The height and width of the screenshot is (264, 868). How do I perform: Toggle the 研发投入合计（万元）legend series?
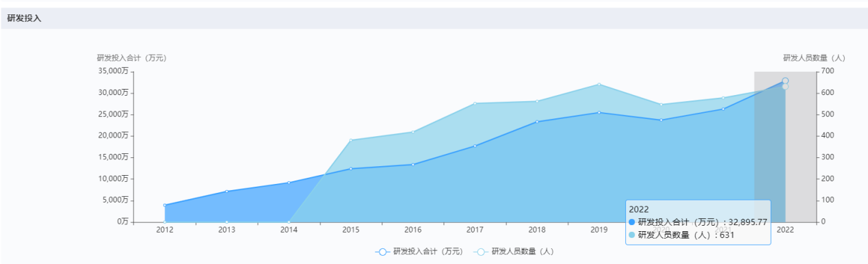[x=419, y=252]
